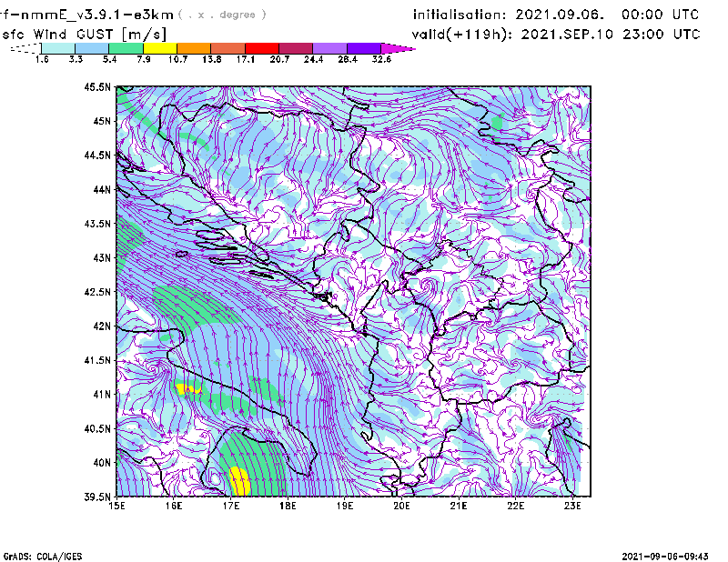Click the "GrADS: COLA/IGES" credit text
Image resolution: width=728 pixels, height=562 pixels.
43,557
